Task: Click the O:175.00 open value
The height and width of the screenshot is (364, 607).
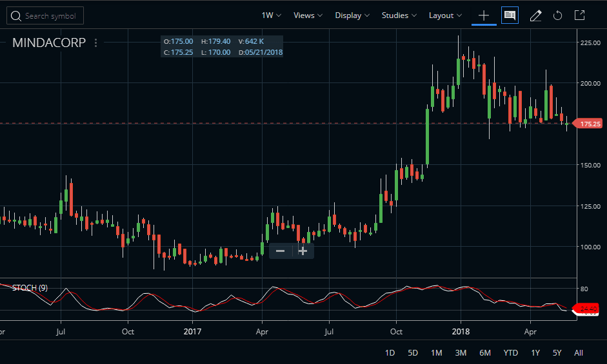Action: tap(178, 41)
